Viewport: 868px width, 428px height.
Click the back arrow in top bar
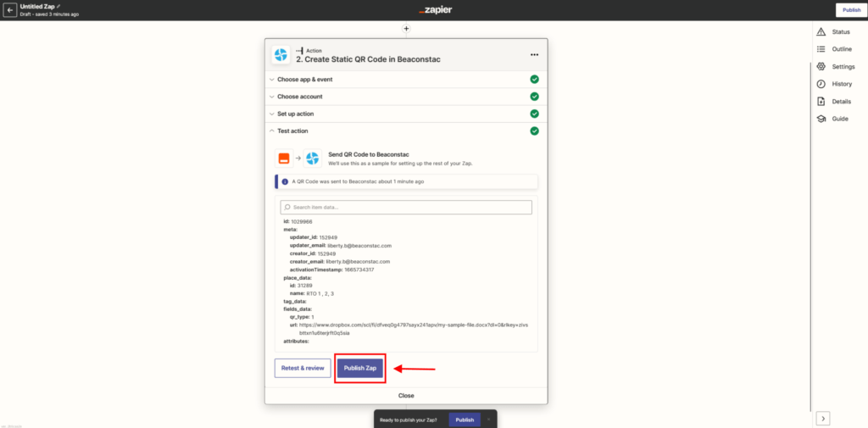tap(10, 10)
